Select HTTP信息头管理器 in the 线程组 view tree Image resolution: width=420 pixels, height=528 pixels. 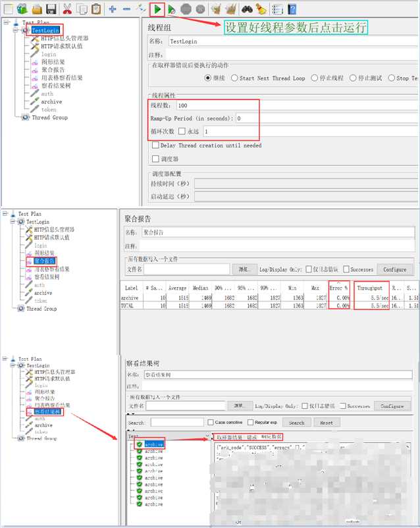[65, 38]
